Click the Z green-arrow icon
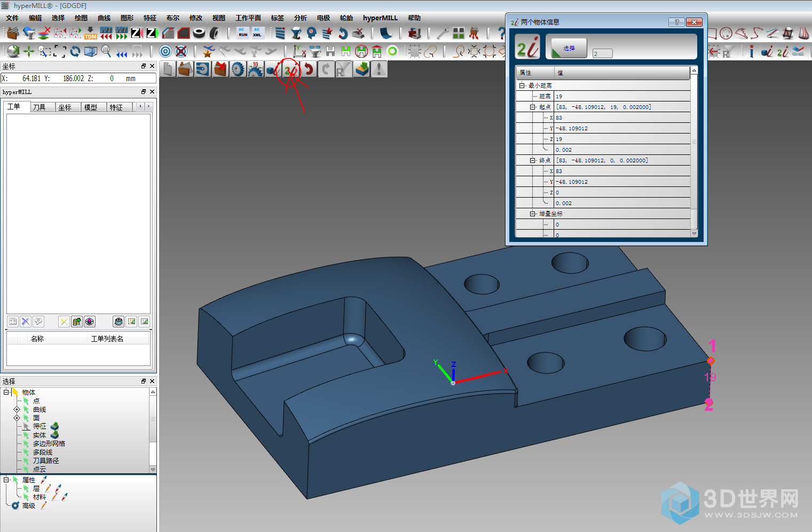The width and height of the screenshot is (812, 532). [152, 33]
